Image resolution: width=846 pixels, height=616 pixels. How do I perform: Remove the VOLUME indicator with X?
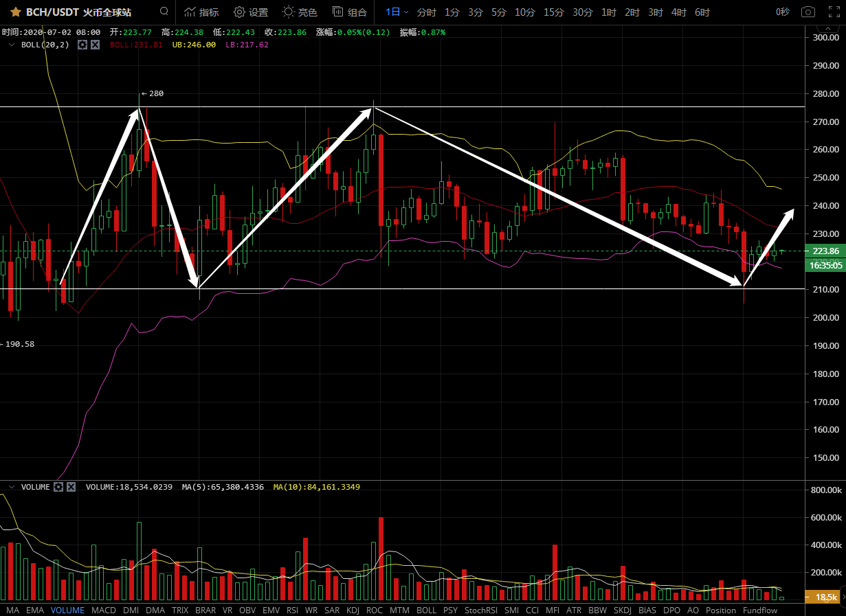(x=71, y=487)
